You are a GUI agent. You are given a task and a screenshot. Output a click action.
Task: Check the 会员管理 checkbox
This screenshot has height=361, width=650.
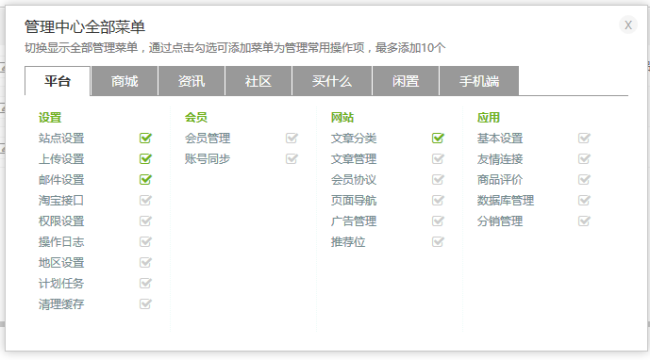(292, 138)
